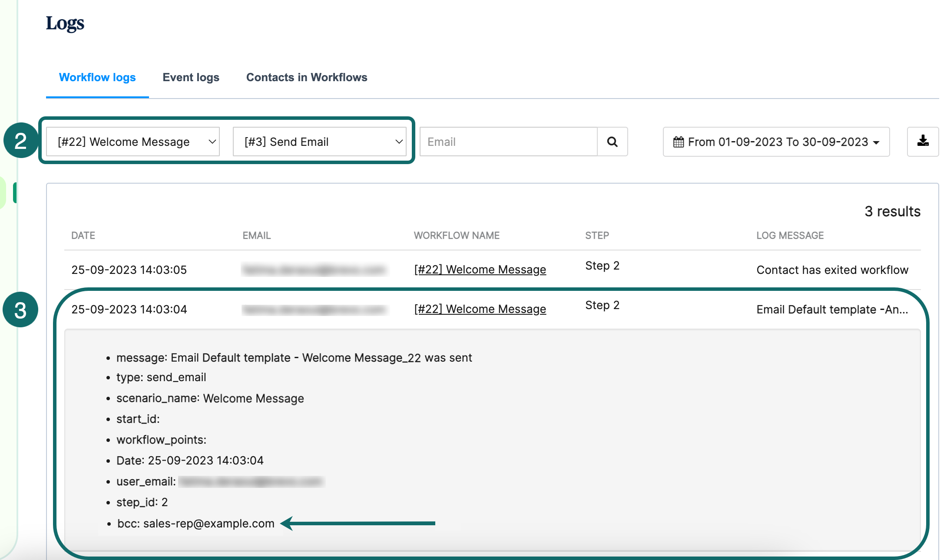Click the bcc sales-rep@example.com entry
The height and width of the screenshot is (560, 947).
pyautogui.click(x=195, y=524)
